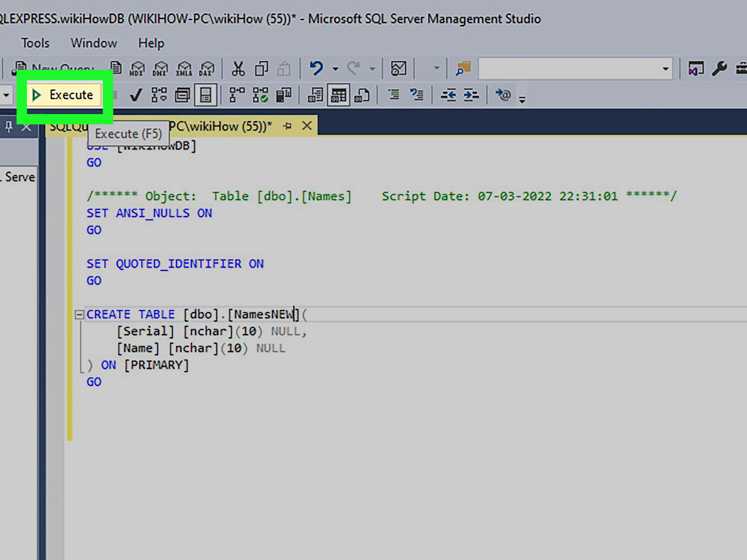The width and height of the screenshot is (747, 560).
Task: Open a new DAX query
Action: tap(207, 69)
